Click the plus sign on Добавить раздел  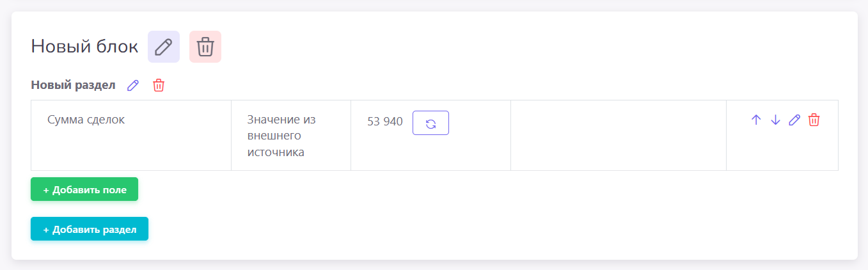coord(46,230)
